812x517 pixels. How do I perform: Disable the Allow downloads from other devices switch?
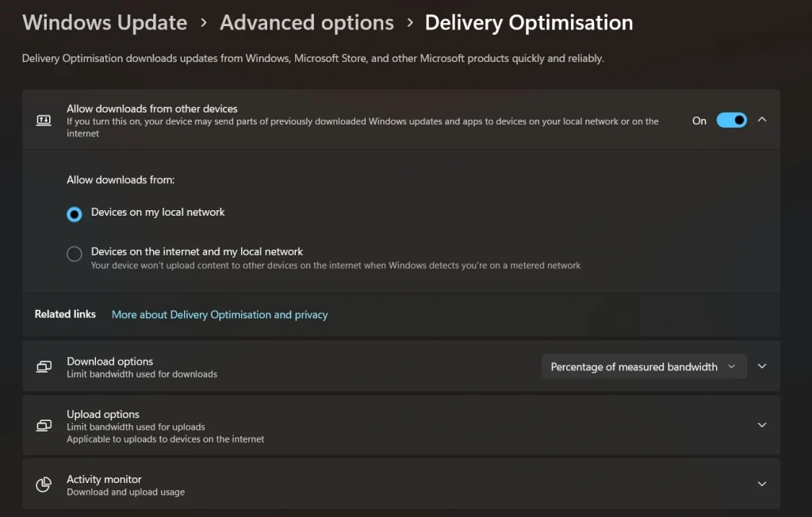[x=732, y=120]
